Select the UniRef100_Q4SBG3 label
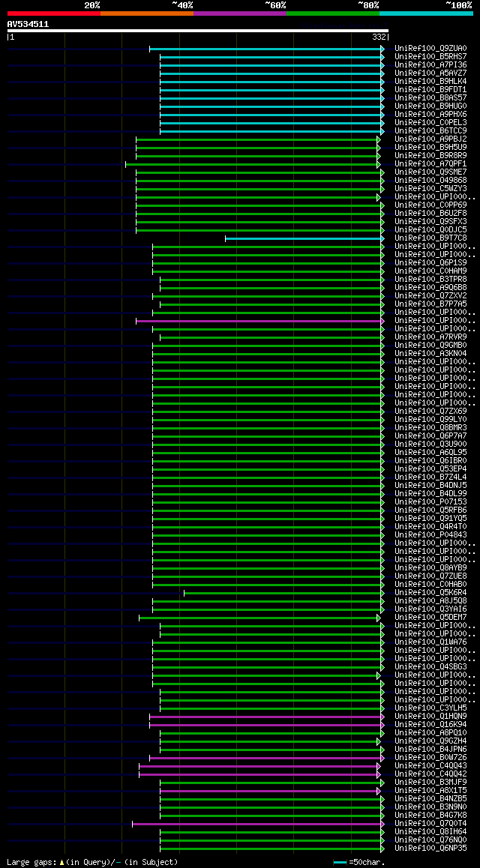Viewport: 480px width, 868px height. 430,668
